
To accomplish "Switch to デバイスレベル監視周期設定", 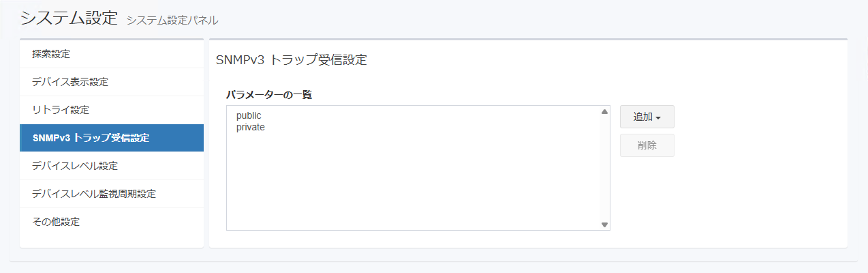I will 112,194.
